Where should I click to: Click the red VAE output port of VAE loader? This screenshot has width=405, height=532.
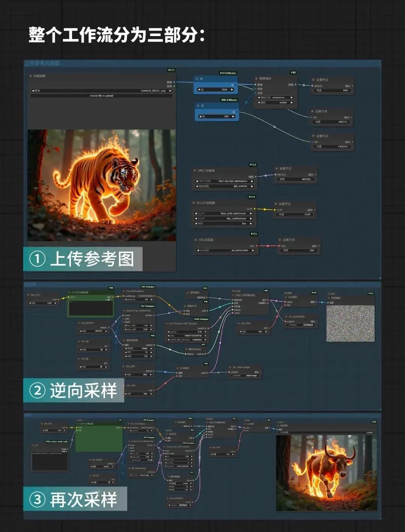[256, 246]
